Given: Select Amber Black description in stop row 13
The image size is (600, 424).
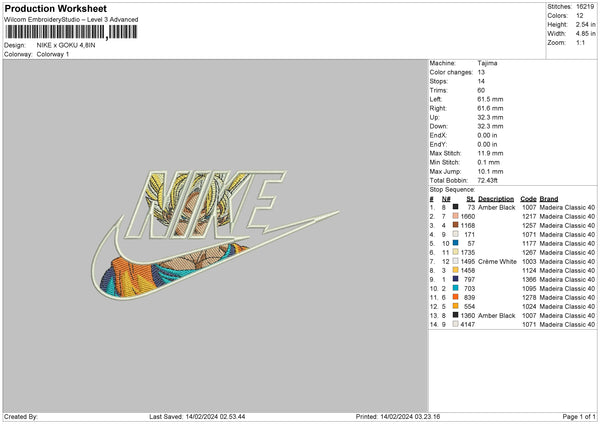Looking at the screenshot, I should click(497, 316).
